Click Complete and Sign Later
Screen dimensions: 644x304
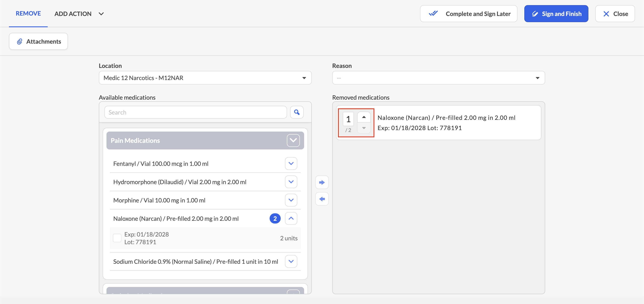click(469, 14)
